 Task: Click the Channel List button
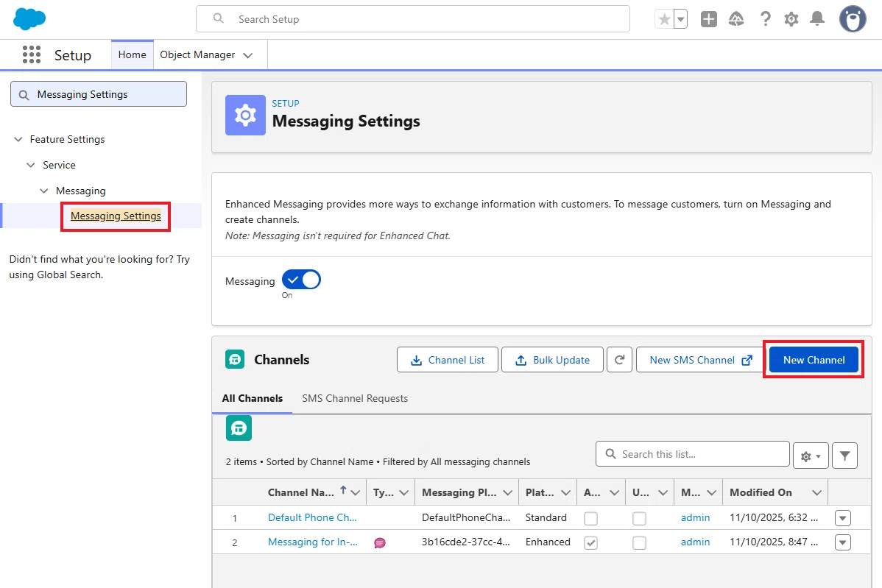point(447,360)
